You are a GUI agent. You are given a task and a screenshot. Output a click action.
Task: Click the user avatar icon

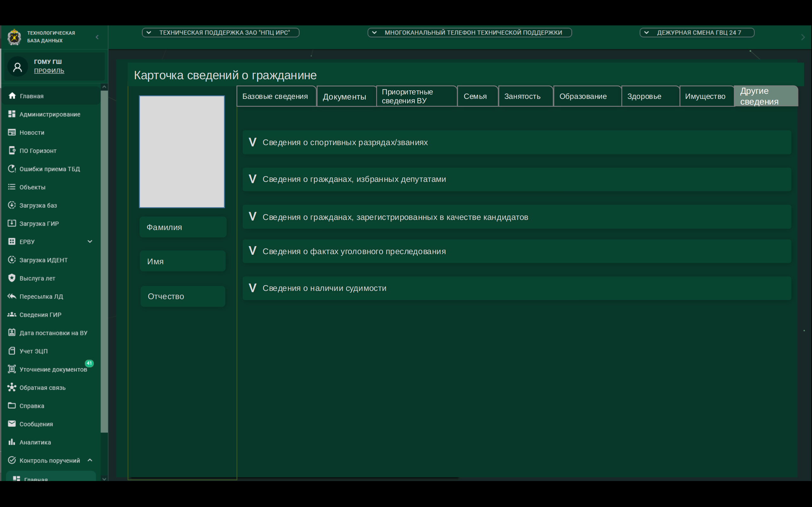(x=17, y=67)
